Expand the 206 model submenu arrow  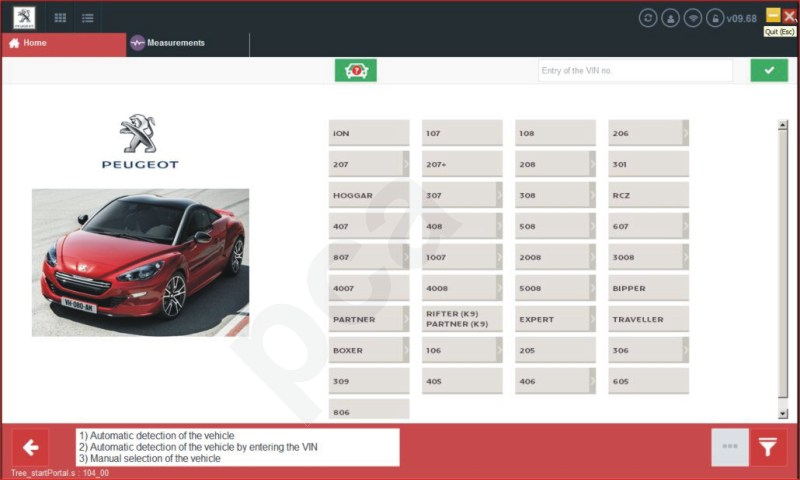pos(686,133)
